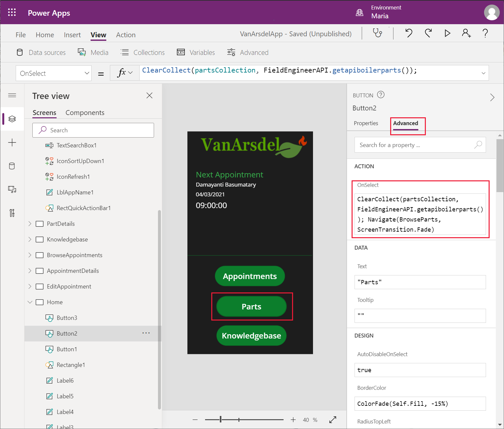
Task: Open the Media icon in left sidebar
Action: (x=12, y=190)
